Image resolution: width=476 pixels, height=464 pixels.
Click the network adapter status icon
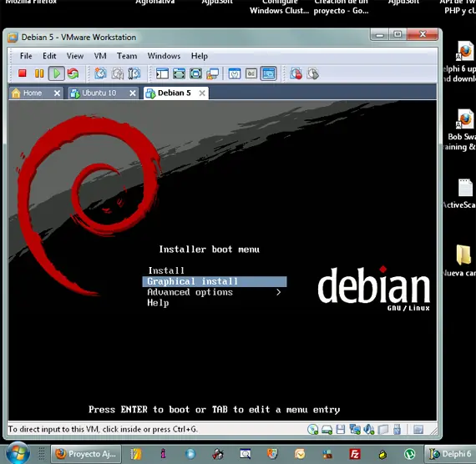[x=355, y=430]
